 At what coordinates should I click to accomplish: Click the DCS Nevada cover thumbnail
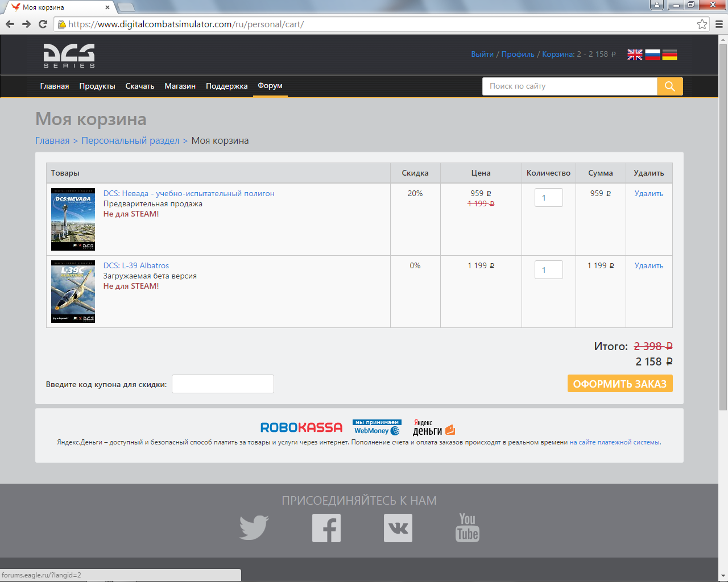[73, 219]
